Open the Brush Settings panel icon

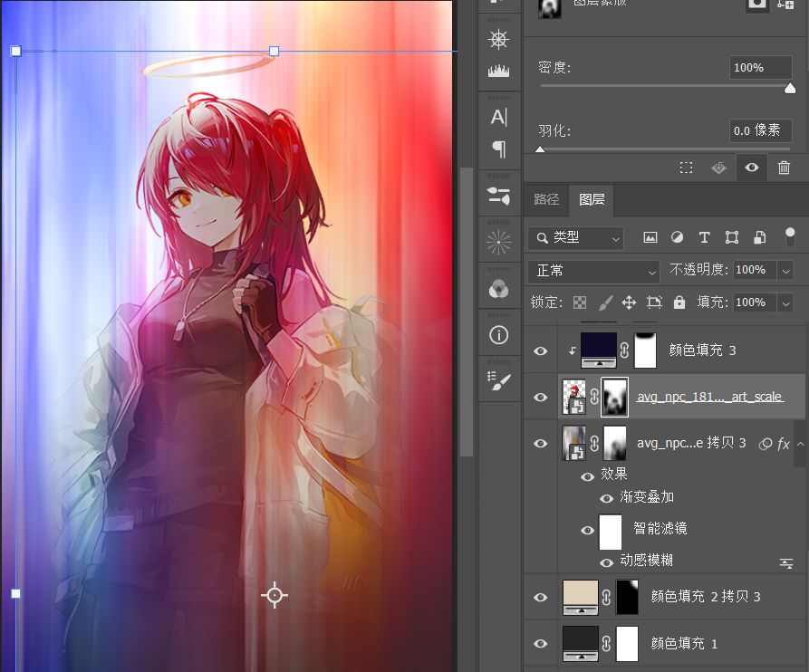[498, 380]
